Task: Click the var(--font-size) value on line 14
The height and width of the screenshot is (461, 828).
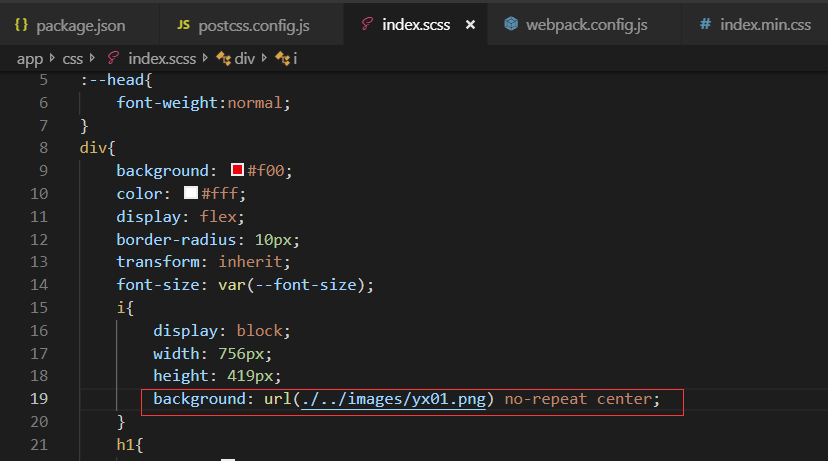Action: point(295,285)
